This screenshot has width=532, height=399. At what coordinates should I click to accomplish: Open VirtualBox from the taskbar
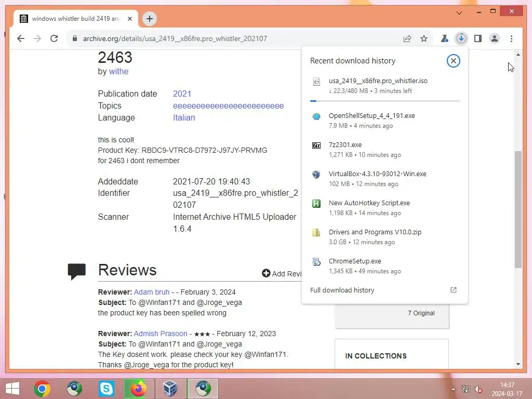point(170,389)
